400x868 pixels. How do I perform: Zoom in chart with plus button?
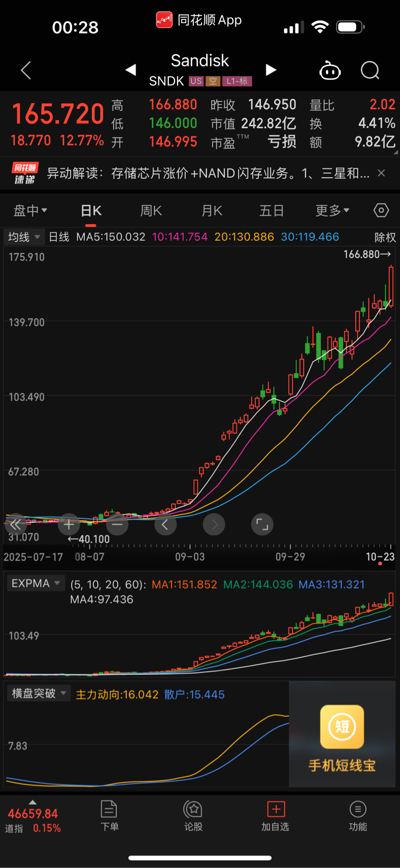69,524
